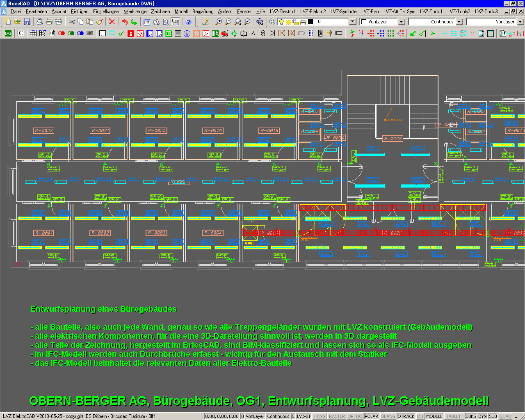The width and height of the screenshot is (525, 420).
Task: Click the QUAD status bar button
Action: tap(505, 416)
